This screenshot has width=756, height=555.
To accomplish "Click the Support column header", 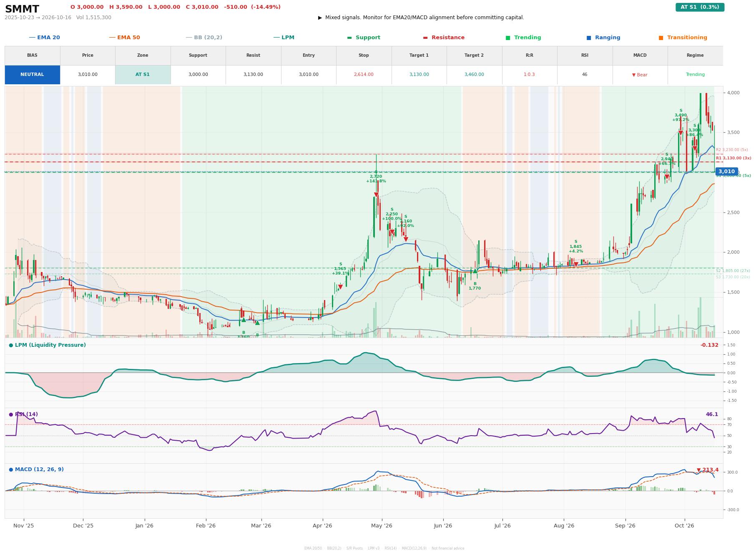I will (198, 55).
